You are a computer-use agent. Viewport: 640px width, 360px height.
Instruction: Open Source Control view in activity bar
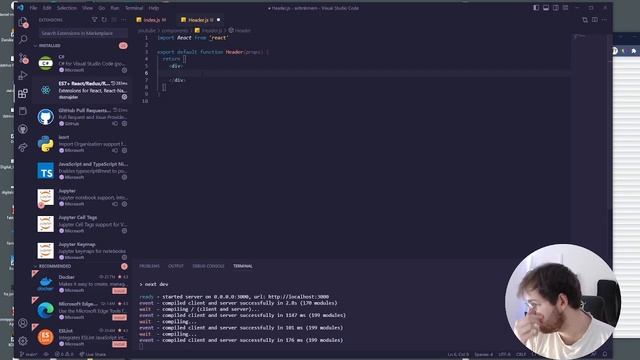coord(23,58)
